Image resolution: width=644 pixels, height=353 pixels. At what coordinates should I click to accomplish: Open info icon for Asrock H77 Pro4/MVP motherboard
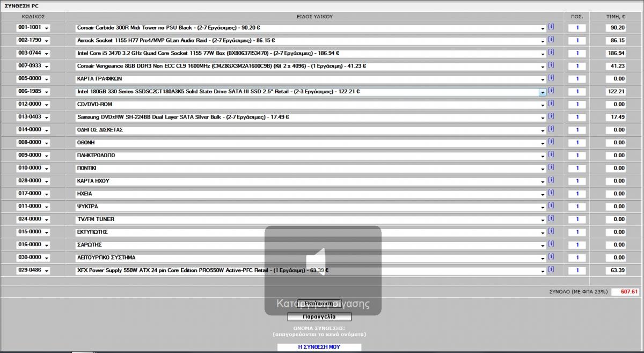point(551,39)
